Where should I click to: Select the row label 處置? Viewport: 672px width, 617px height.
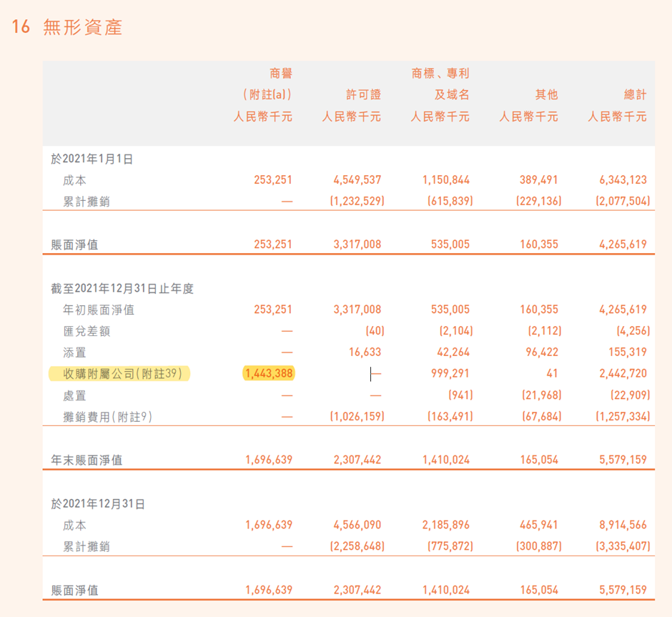coord(74,395)
